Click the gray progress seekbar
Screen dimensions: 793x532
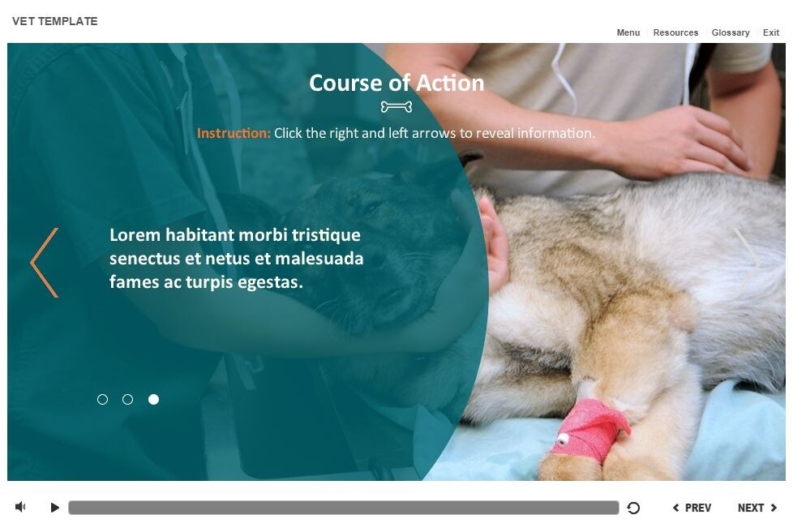pyautogui.click(x=344, y=508)
